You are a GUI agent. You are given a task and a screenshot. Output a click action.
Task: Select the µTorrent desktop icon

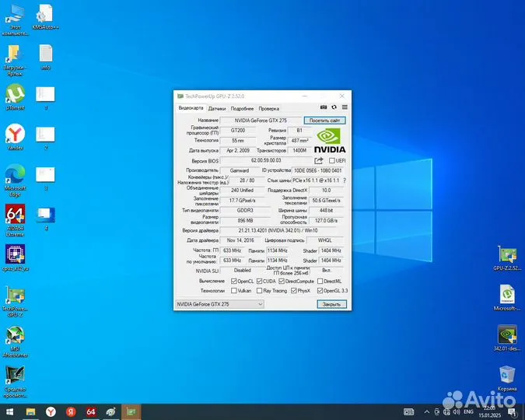(15, 97)
